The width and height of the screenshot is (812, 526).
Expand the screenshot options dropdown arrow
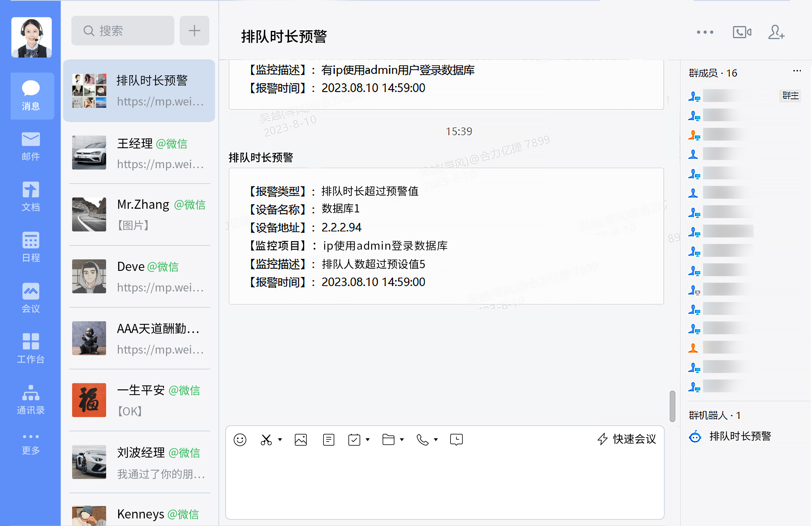[x=280, y=439]
